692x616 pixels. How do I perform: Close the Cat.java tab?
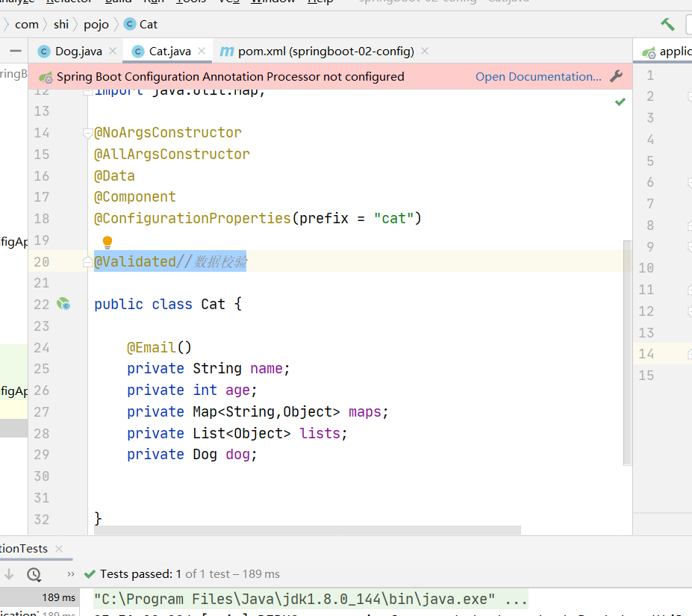(x=202, y=51)
